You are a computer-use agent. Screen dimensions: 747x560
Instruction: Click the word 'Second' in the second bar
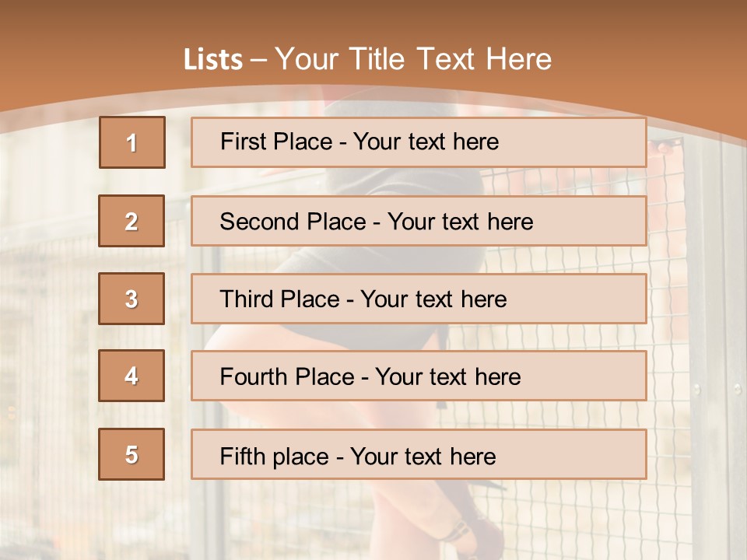click(258, 222)
